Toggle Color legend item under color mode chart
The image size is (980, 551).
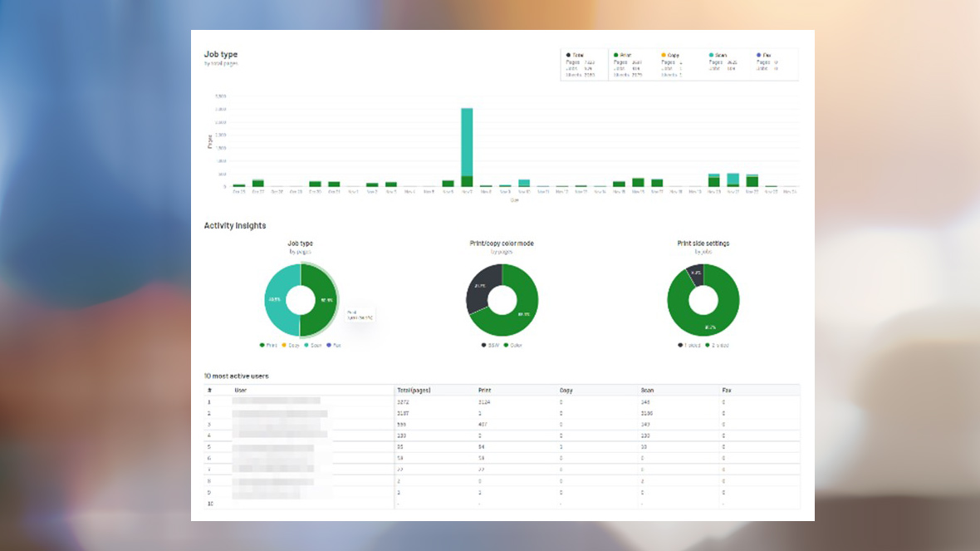(510, 345)
